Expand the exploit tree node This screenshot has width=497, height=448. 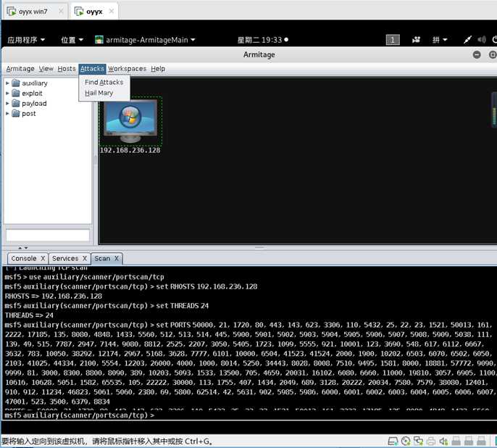click(7, 94)
